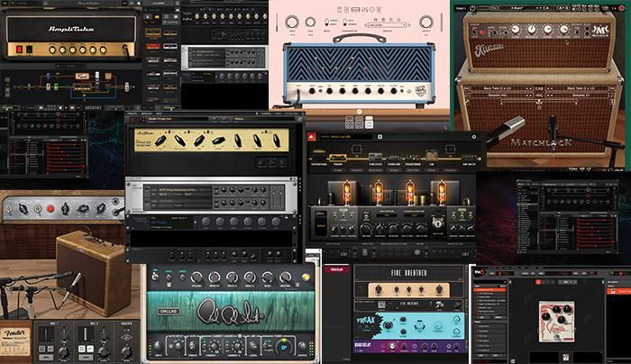Click the badge logo on blue amp front panel
631x364 pixels.
(x=421, y=91)
